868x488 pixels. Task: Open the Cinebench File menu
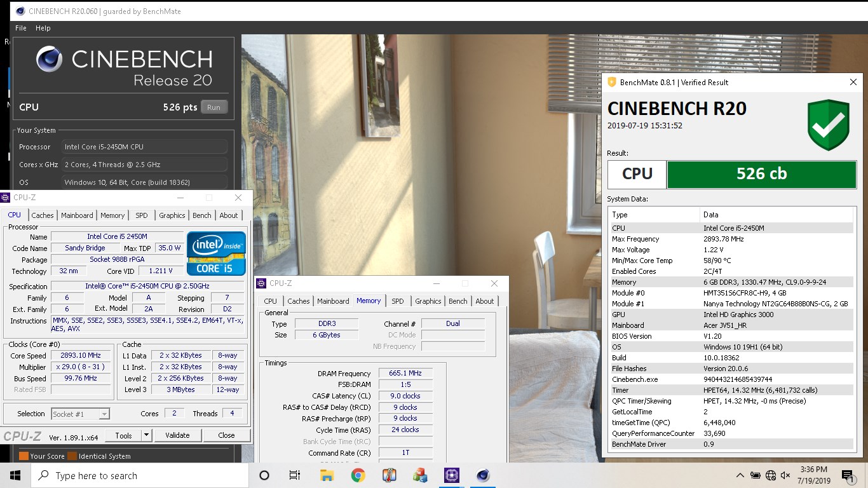tap(21, 28)
